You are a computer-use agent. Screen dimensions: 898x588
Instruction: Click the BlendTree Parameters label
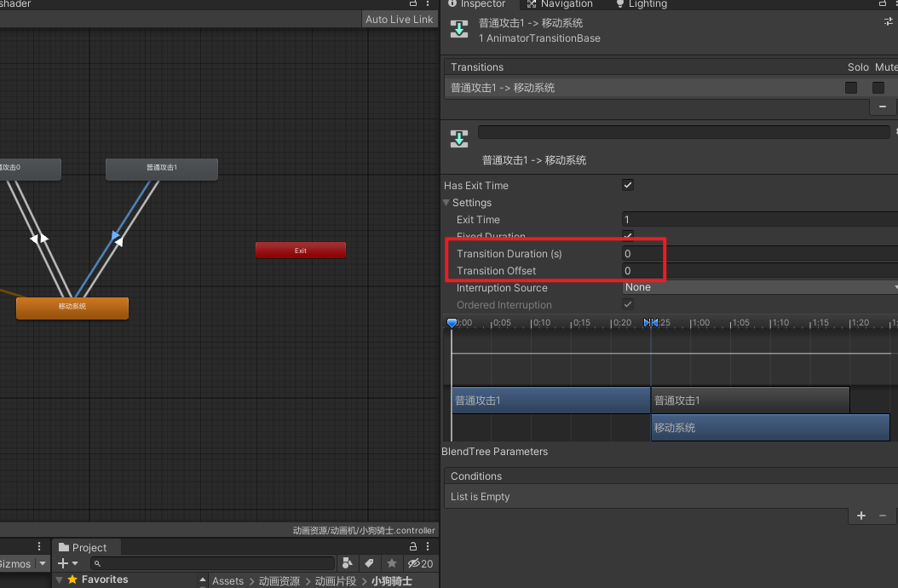pyautogui.click(x=494, y=452)
